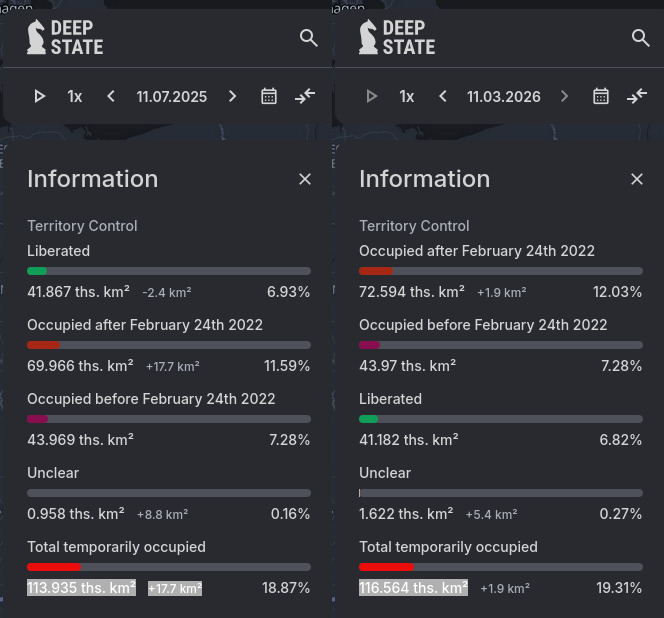Click green Liberated bar in left panel
This screenshot has width=664, height=618.
coord(37,271)
